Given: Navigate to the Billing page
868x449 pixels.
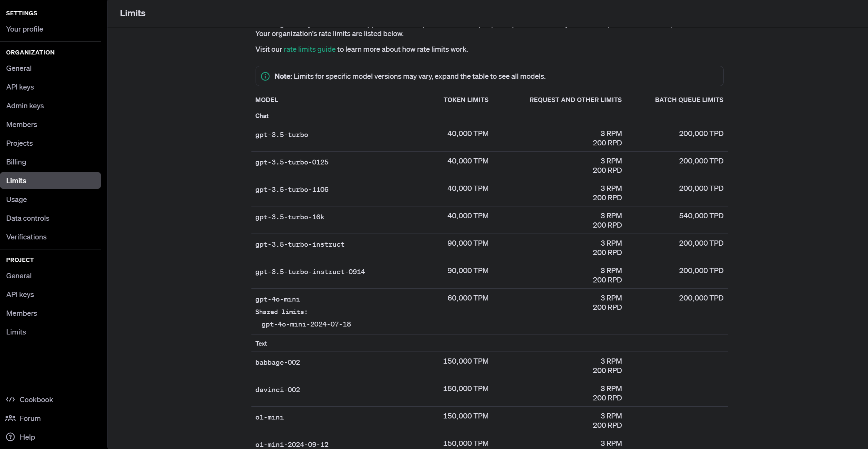Looking at the screenshot, I should pos(16,162).
